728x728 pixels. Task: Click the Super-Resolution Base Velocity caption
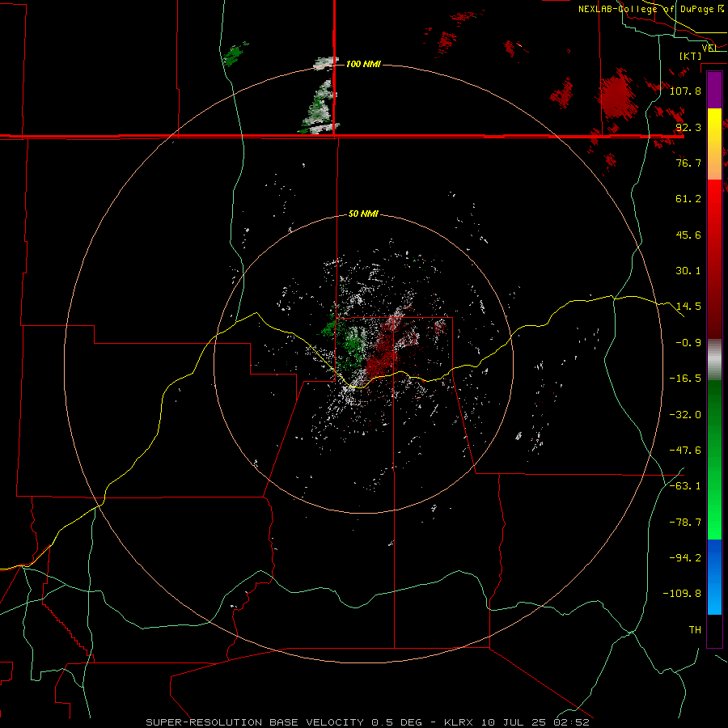pyautogui.click(x=367, y=722)
